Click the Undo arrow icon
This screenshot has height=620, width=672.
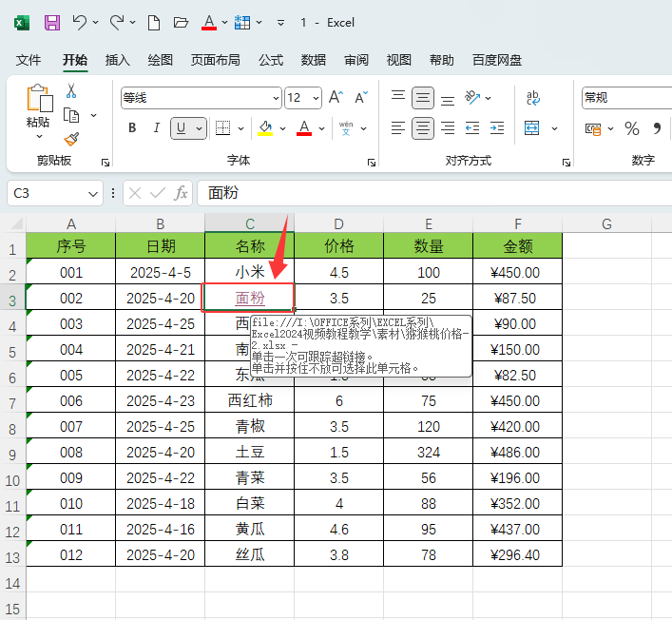click(x=79, y=22)
